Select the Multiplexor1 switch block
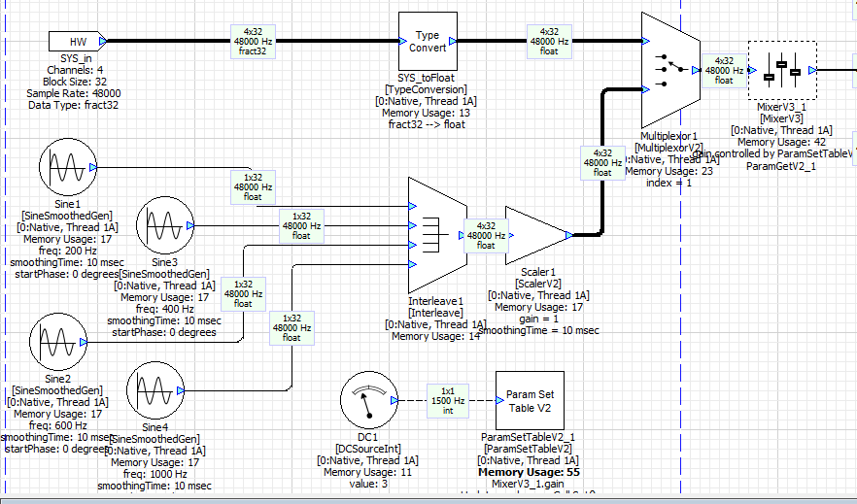The image size is (857, 504). click(670, 66)
